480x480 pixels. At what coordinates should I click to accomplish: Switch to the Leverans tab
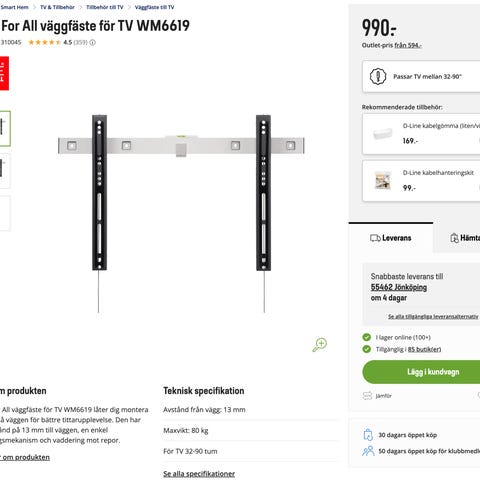pyautogui.click(x=391, y=238)
